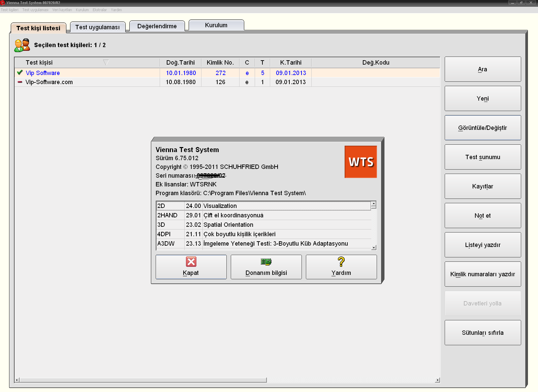Reset columns with Sütunları sıfırla
This screenshot has width=538, height=392.
483,332
